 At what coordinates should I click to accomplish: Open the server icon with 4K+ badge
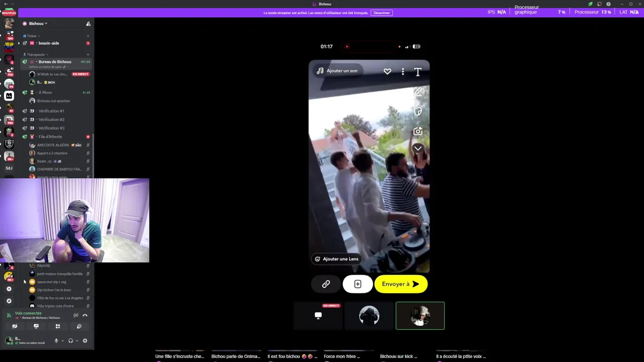pyautogui.click(x=9, y=276)
